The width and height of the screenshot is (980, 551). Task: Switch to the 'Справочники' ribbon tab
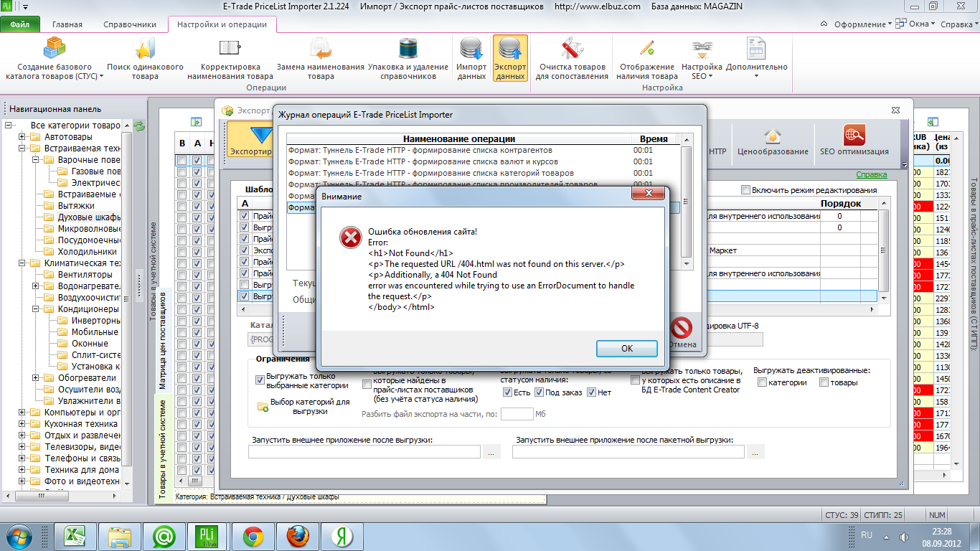(130, 24)
